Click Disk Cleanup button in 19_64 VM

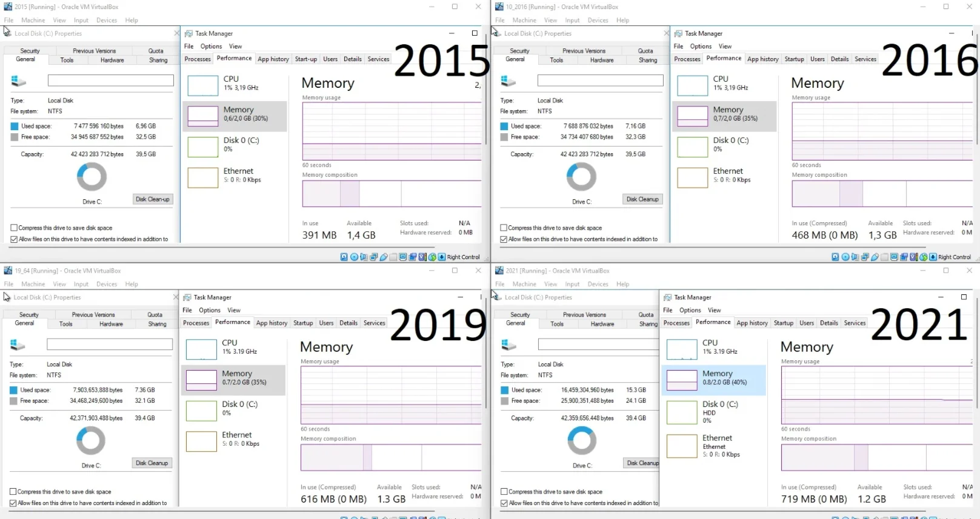pos(152,463)
